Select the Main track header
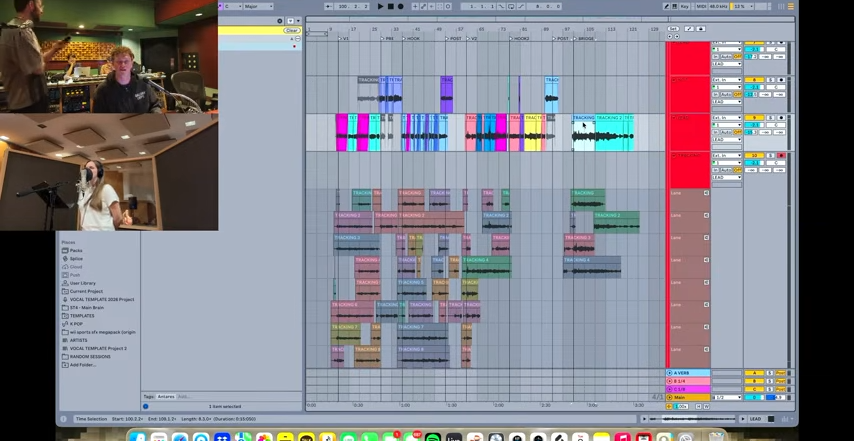The height and width of the screenshot is (441, 854). point(688,397)
